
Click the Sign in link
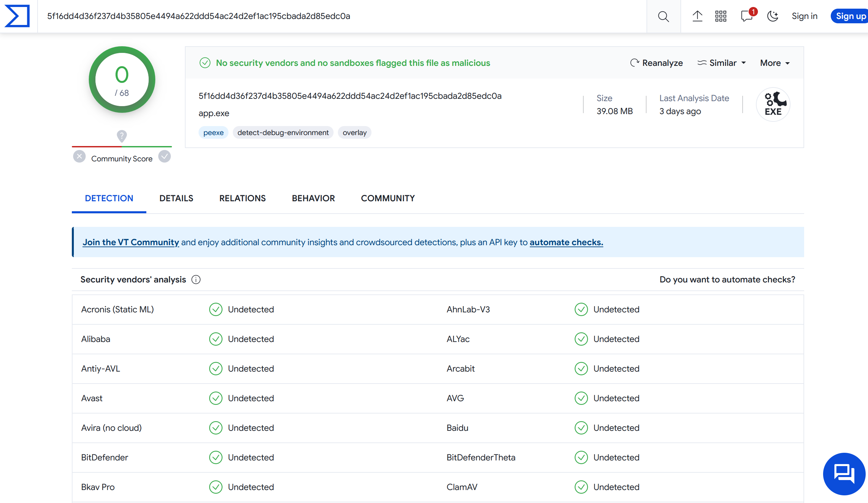click(804, 16)
